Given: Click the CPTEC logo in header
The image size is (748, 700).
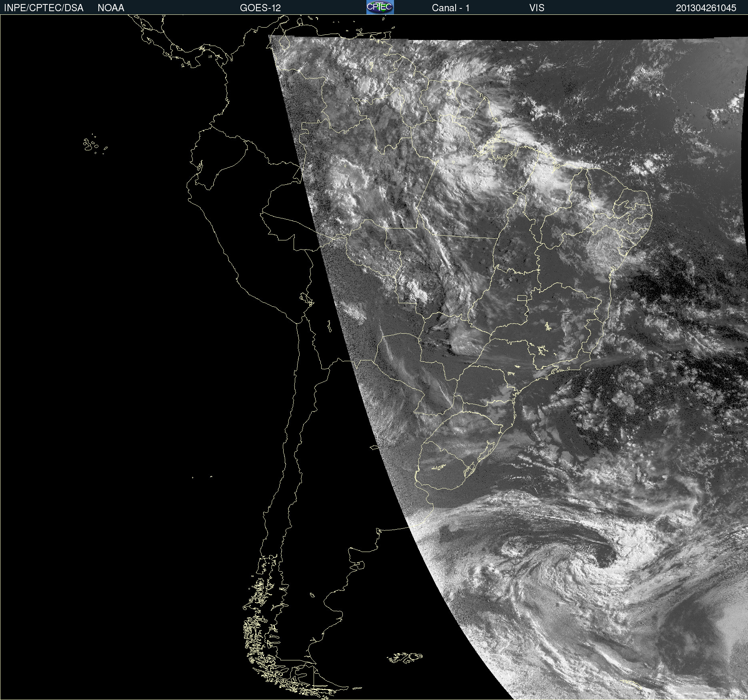Looking at the screenshot, I should click(380, 7).
